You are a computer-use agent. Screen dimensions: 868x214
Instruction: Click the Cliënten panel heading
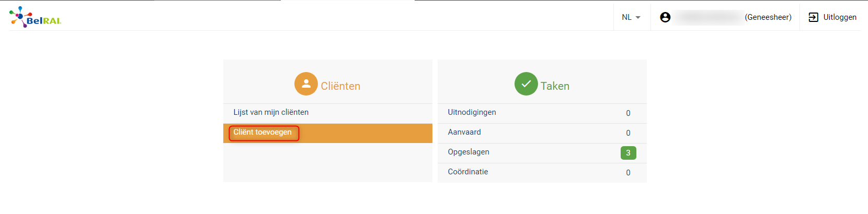pyautogui.click(x=340, y=86)
